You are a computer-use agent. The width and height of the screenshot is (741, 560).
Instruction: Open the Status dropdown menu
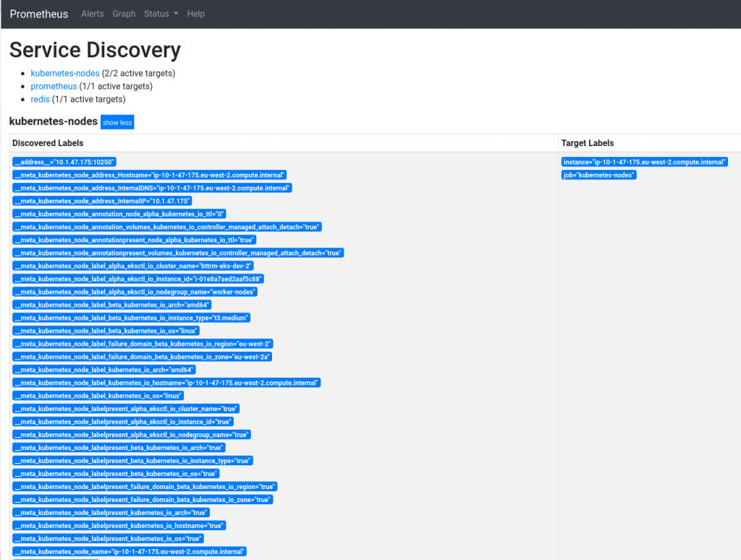(x=160, y=14)
